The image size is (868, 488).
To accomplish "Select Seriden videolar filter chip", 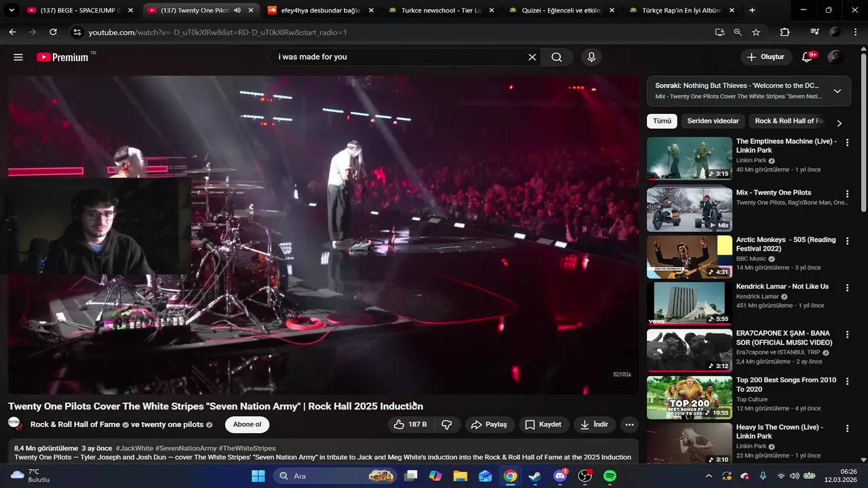I will (x=713, y=121).
